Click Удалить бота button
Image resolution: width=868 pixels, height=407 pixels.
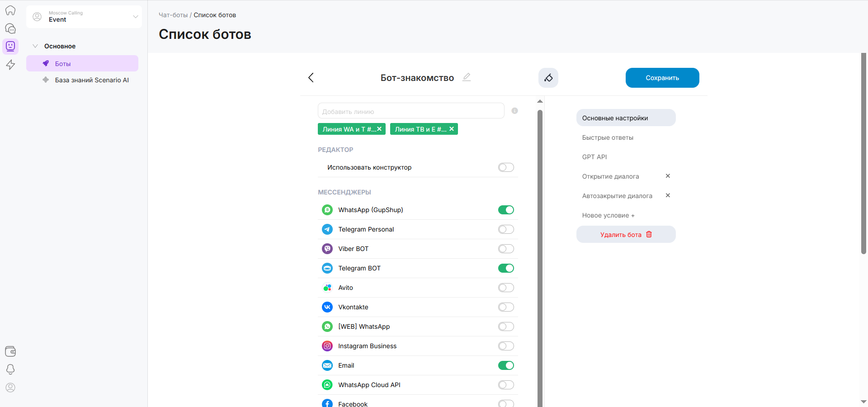click(626, 234)
